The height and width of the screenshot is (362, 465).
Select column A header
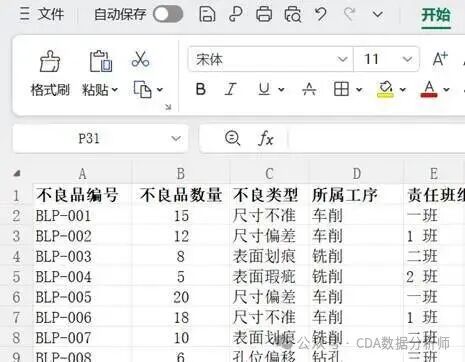click(82, 174)
